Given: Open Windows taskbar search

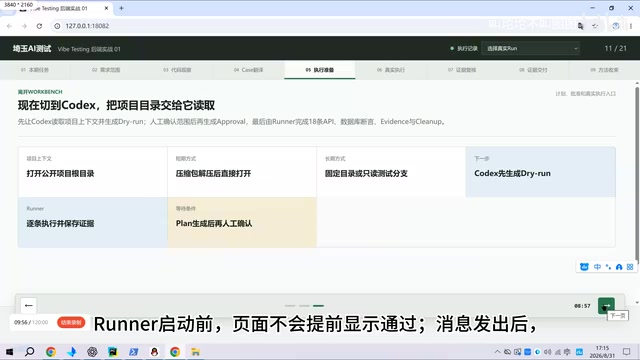Looking at the screenshot, I should 30,351.
